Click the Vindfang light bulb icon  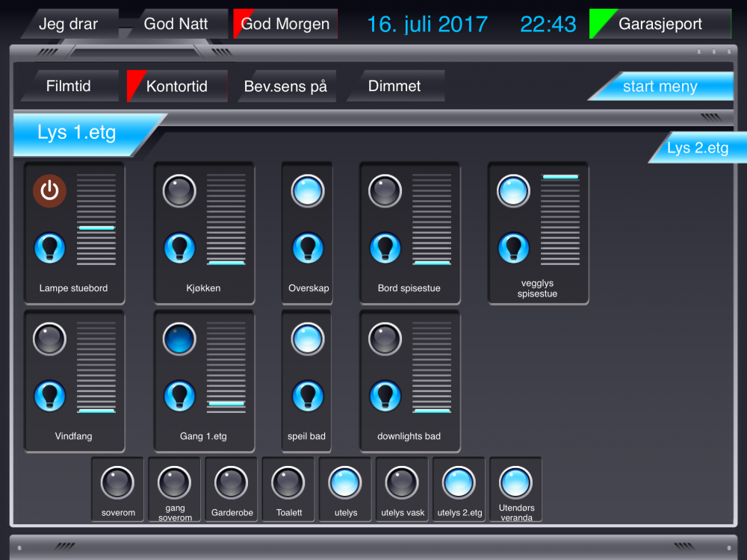click(49, 396)
